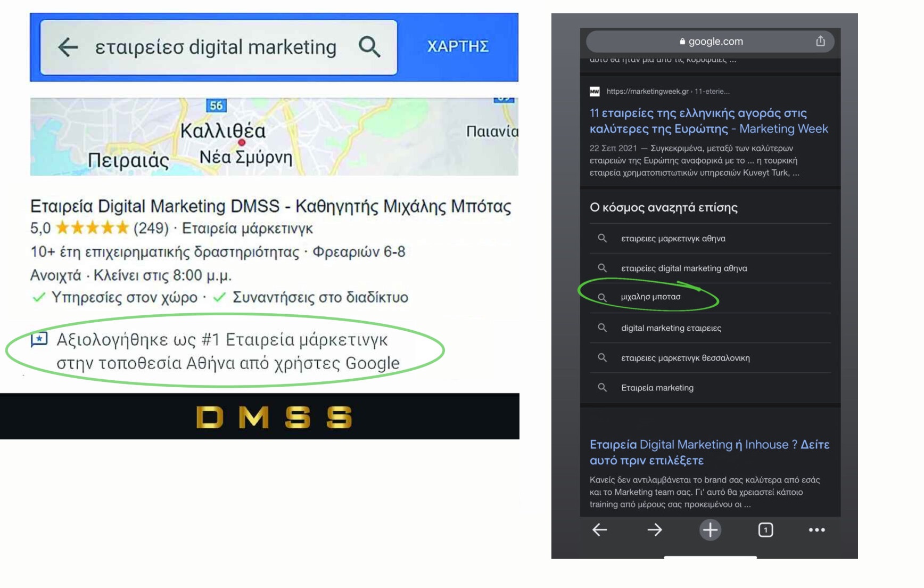The image size is (924, 588).
Task: Click the https://marketingweek.gr URL line
Action: [x=668, y=91]
